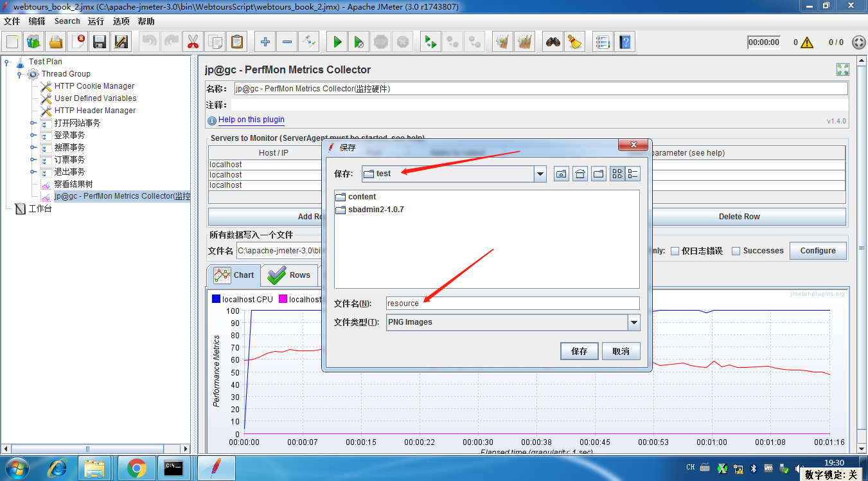The width and height of the screenshot is (868, 481).
Task: Click the Copy toolbar icon
Action: tap(215, 42)
